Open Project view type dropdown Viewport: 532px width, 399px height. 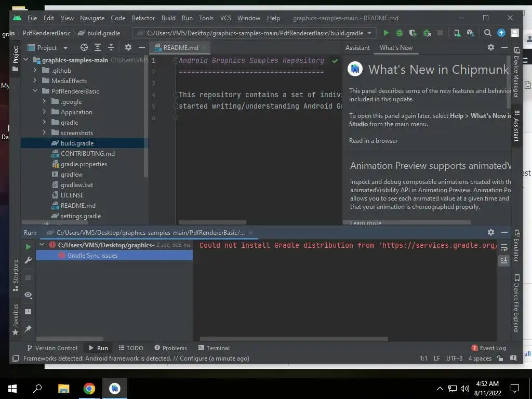click(65, 48)
